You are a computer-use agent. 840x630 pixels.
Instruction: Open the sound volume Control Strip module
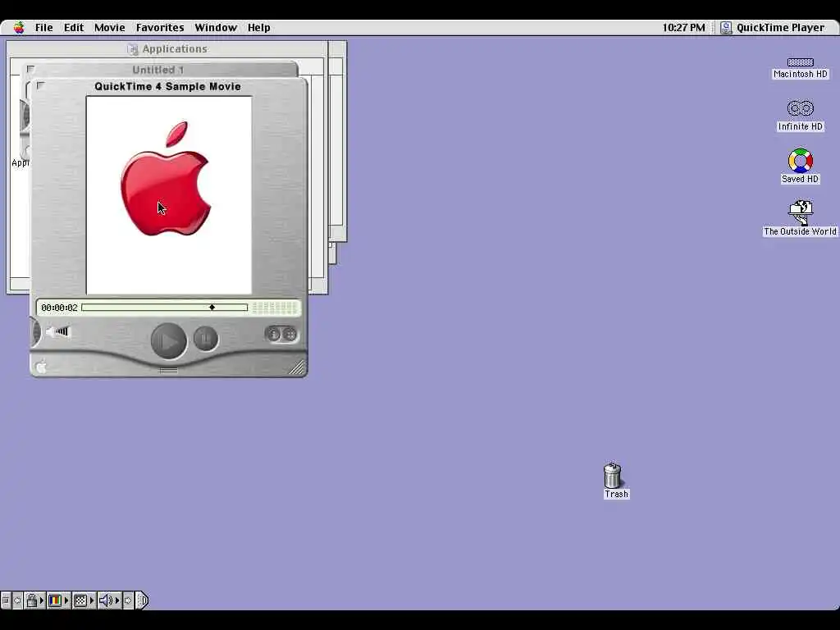pos(106,600)
